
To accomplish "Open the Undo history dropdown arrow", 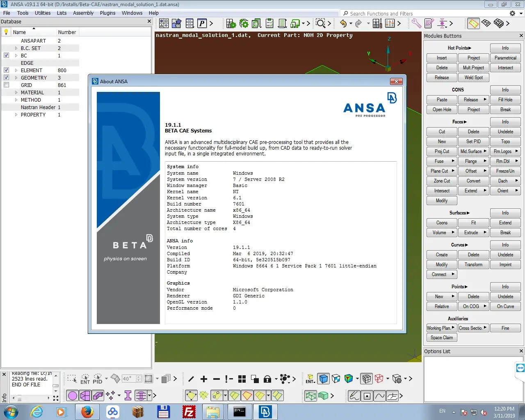I will [x=351, y=24].
